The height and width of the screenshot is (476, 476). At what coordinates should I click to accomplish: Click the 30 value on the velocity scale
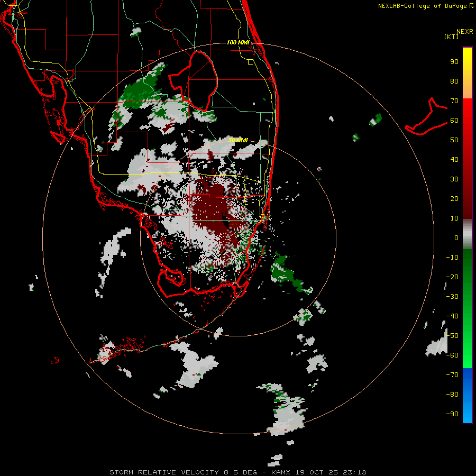(x=454, y=179)
